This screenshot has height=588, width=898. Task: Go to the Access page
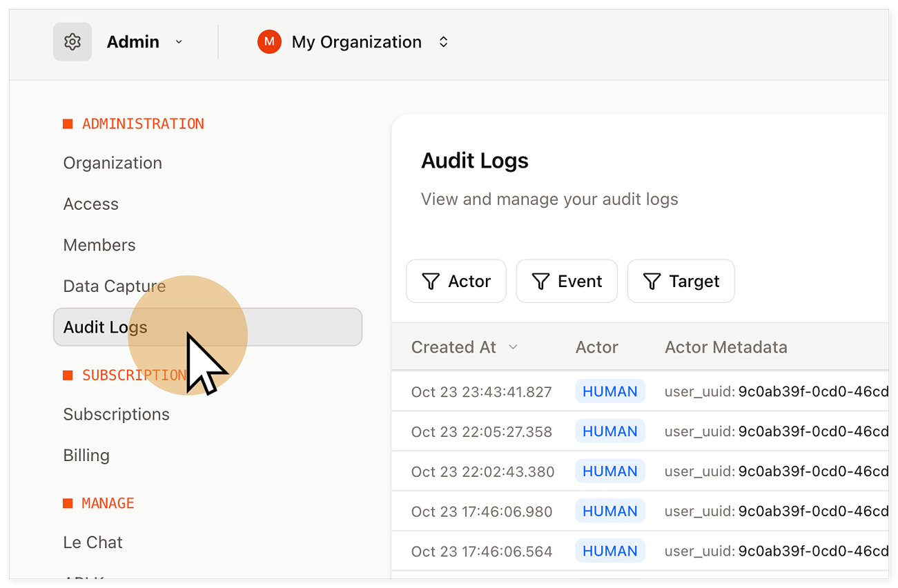tap(91, 204)
